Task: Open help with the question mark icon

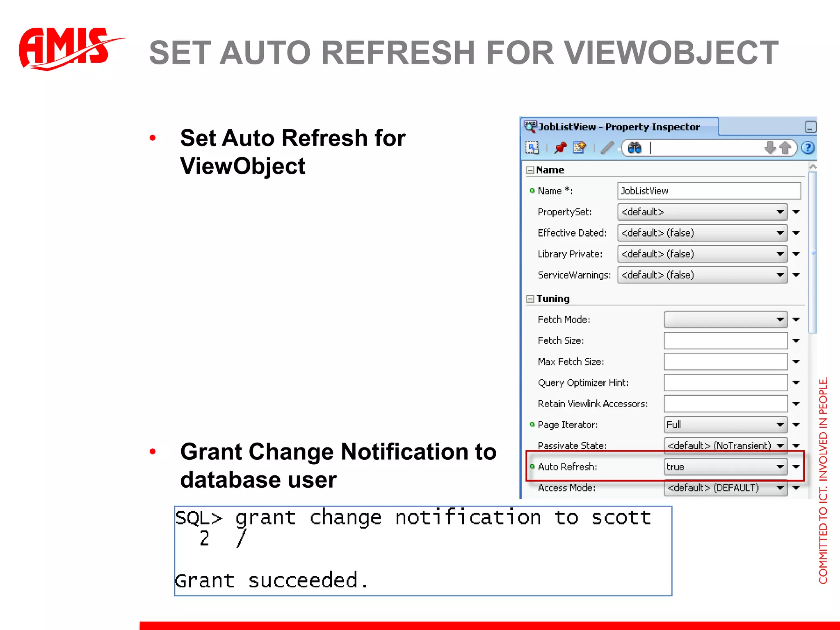Action: tap(808, 148)
